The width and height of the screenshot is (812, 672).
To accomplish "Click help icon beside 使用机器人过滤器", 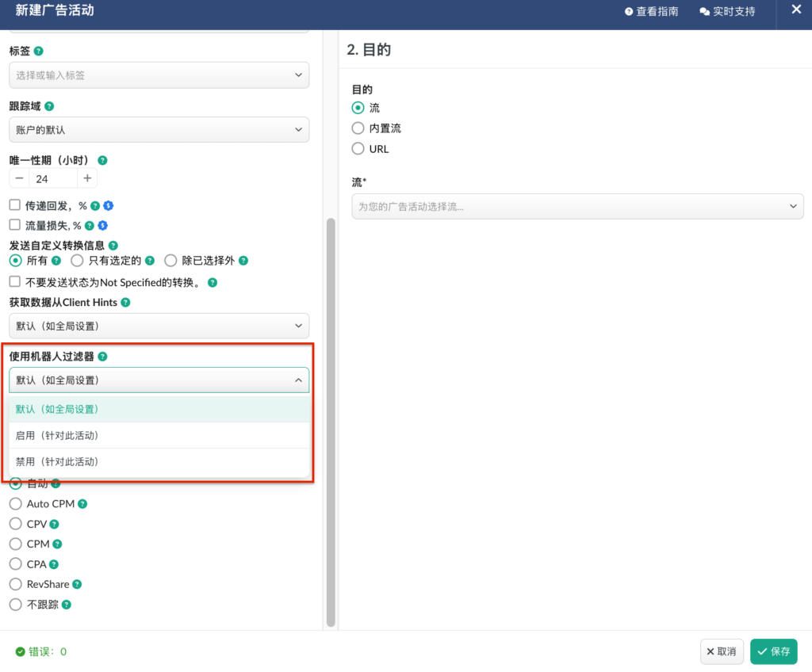I will pos(102,357).
